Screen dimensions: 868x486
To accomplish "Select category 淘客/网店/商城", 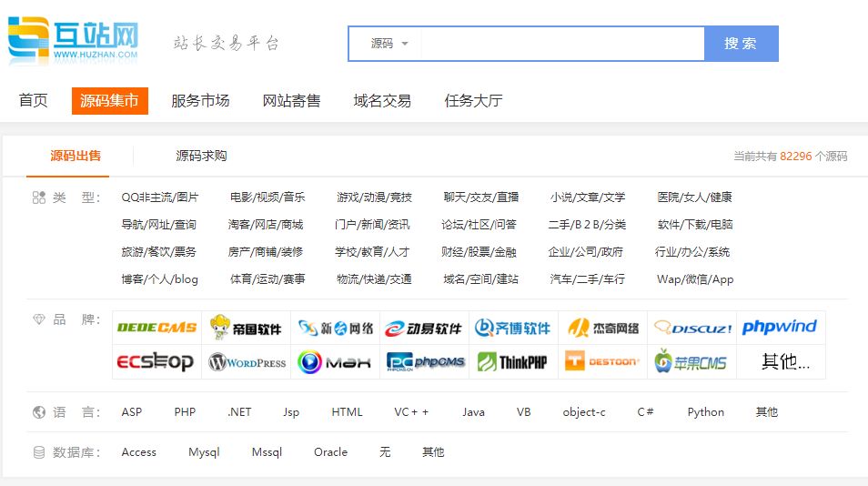I will (x=266, y=225).
